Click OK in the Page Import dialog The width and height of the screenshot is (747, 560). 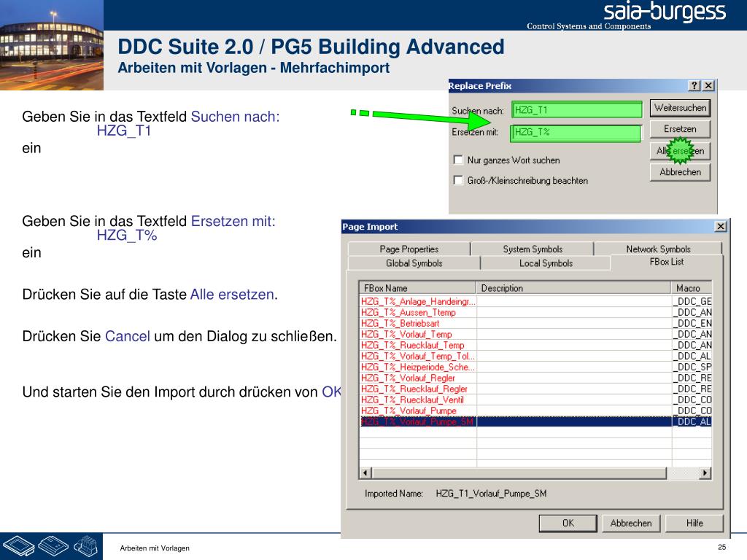point(568,524)
